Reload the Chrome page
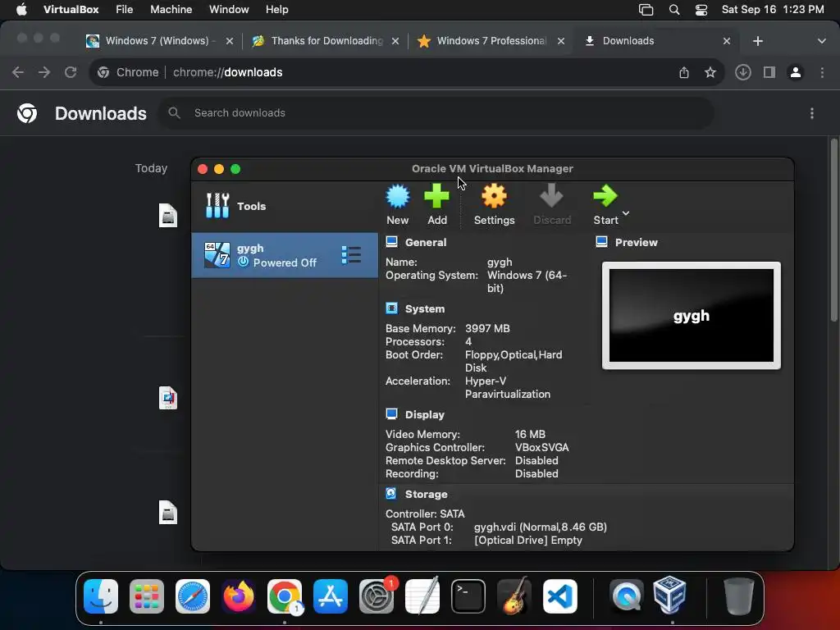The width and height of the screenshot is (840, 630). click(x=71, y=72)
